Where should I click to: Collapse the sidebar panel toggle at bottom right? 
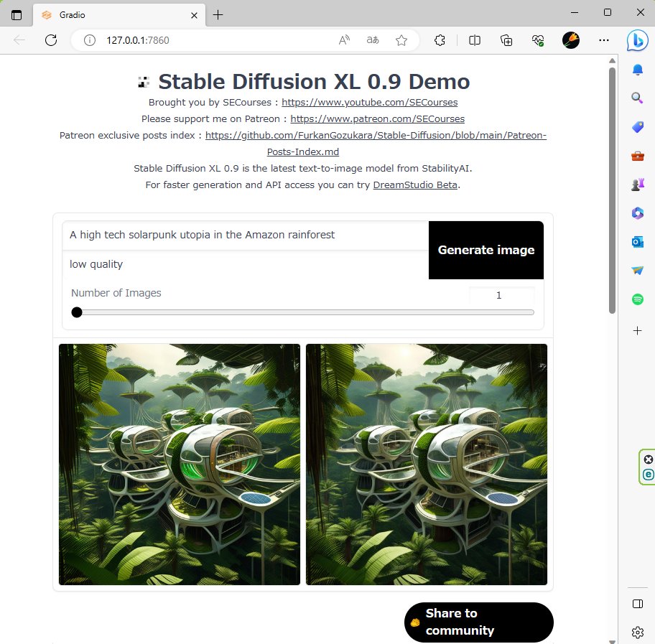pos(637,604)
